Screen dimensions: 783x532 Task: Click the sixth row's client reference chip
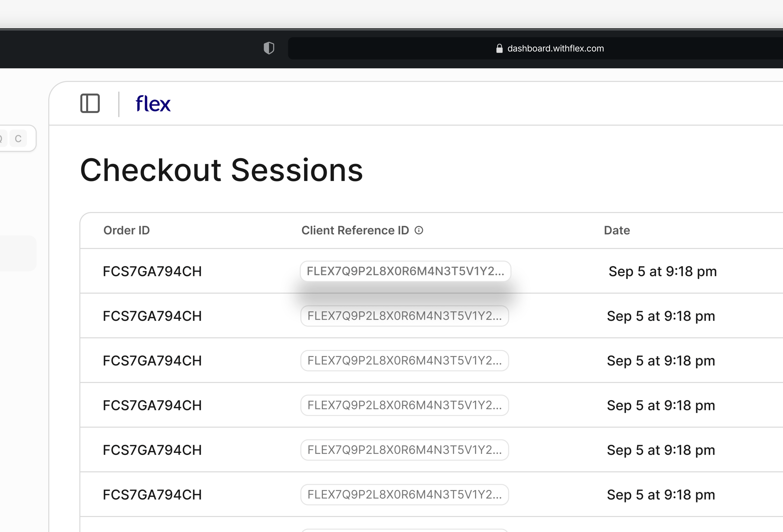pyautogui.click(x=405, y=495)
